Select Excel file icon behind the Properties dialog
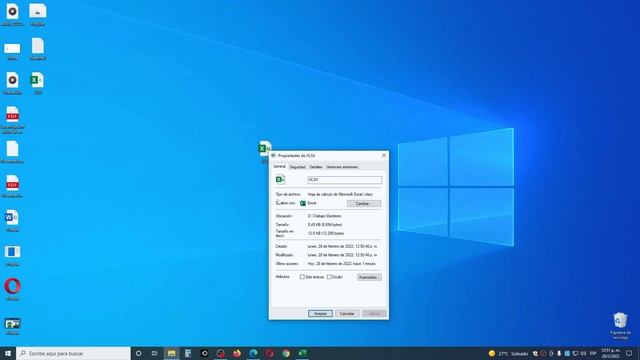The image size is (640, 360). tap(264, 148)
